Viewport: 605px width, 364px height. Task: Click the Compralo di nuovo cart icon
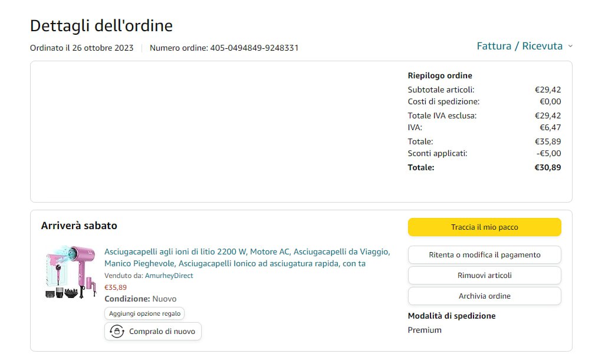[x=117, y=332]
